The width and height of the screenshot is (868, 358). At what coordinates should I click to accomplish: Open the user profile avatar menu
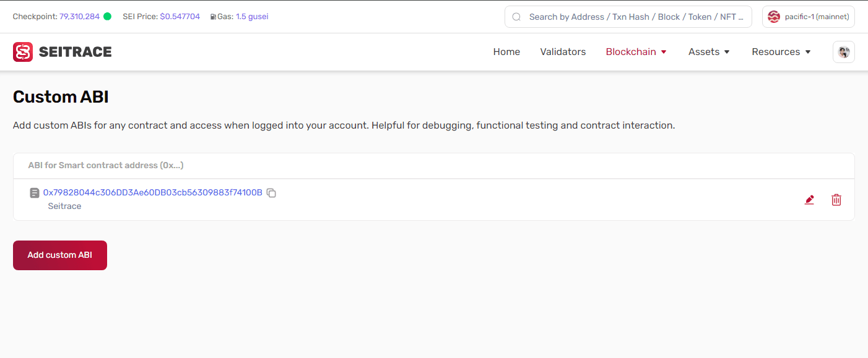(843, 52)
